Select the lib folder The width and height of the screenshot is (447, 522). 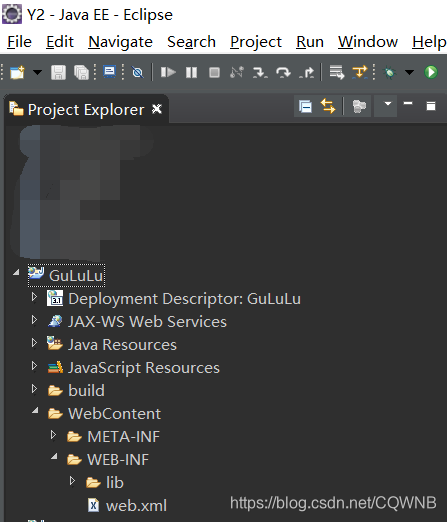(x=115, y=483)
